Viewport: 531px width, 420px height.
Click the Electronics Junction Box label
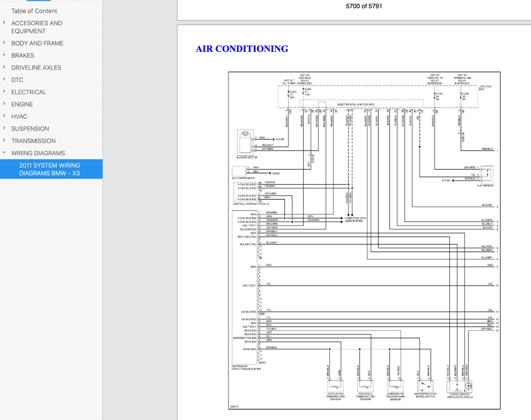click(x=355, y=104)
